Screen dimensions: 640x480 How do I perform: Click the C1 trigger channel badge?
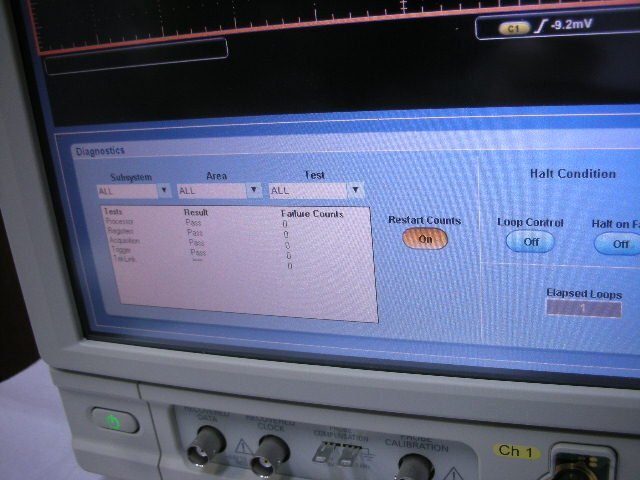513,29
